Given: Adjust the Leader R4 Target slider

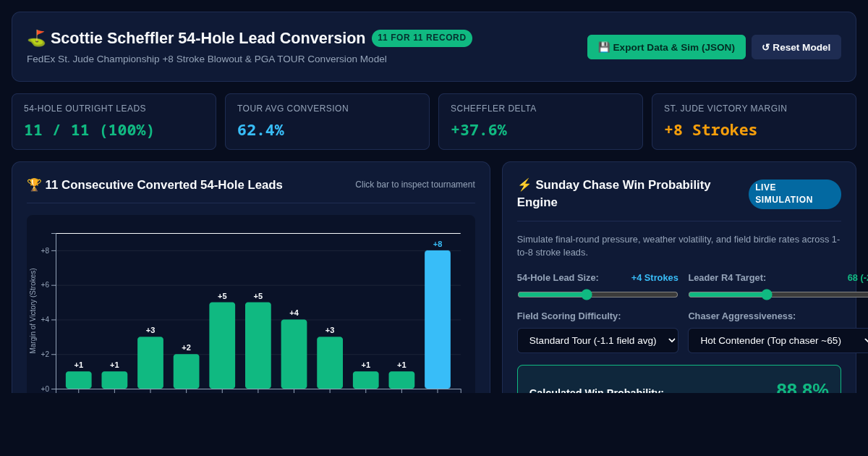Looking at the screenshot, I should [778, 295].
